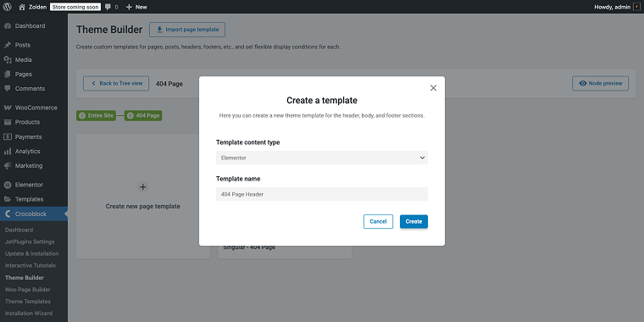The width and height of the screenshot is (644, 322).
Task: Open Interactive Tutorials submenu item
Action: coord(31,266)
